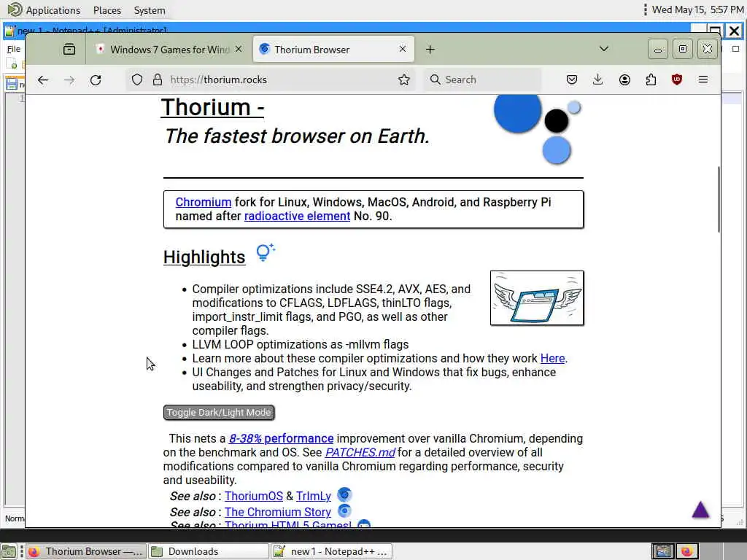Open the Places menu
The height and width of the screenshot is (560, 747).
pos(107,10)
